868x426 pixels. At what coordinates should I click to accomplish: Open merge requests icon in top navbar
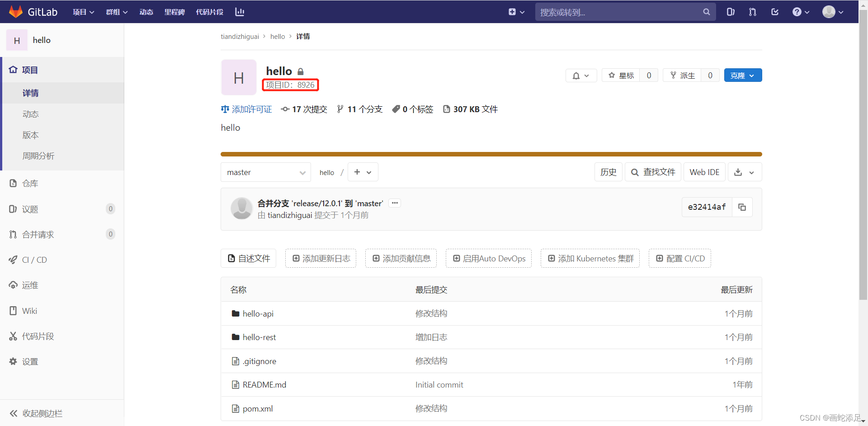[753, 12]
